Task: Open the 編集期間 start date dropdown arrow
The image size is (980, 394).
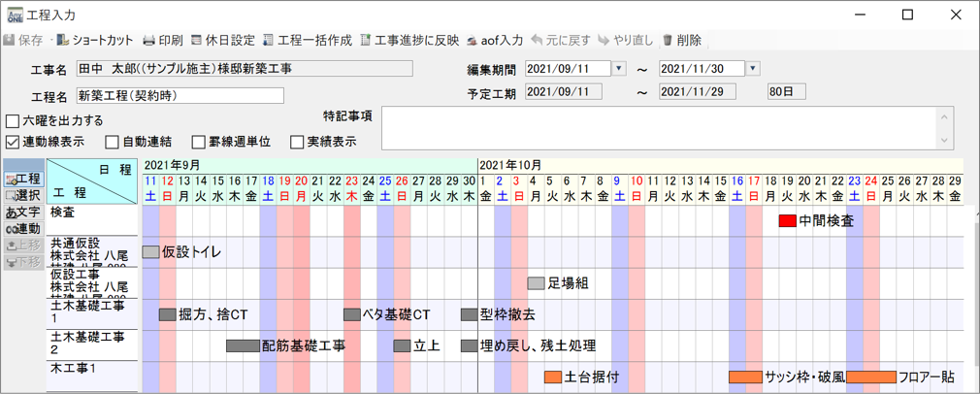Action: pos(618,68)
